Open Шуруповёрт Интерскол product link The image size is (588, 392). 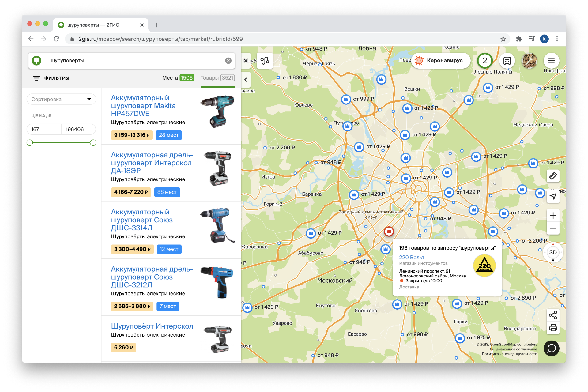tap(152, 326)
